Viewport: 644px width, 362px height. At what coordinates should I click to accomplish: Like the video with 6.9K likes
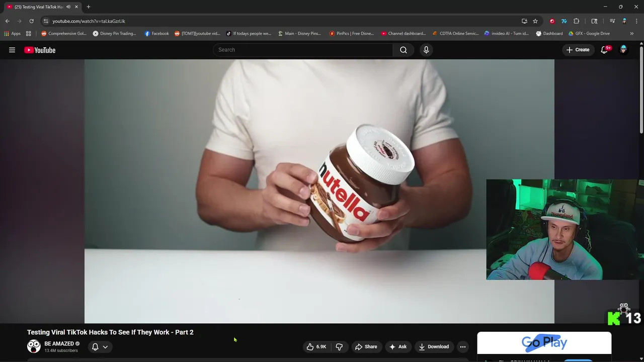click(x=316, y=346)
